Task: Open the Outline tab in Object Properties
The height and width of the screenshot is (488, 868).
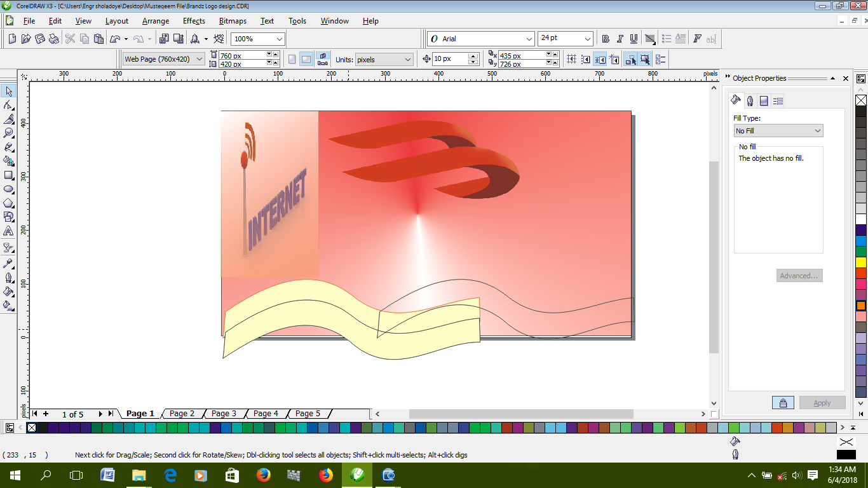Action: (x=749, y=100)
